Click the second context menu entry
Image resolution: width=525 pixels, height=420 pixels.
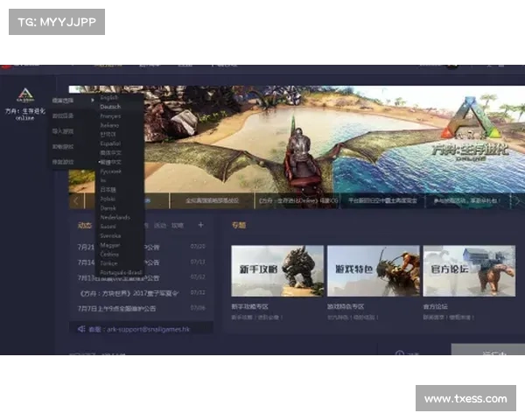[63, 115]
